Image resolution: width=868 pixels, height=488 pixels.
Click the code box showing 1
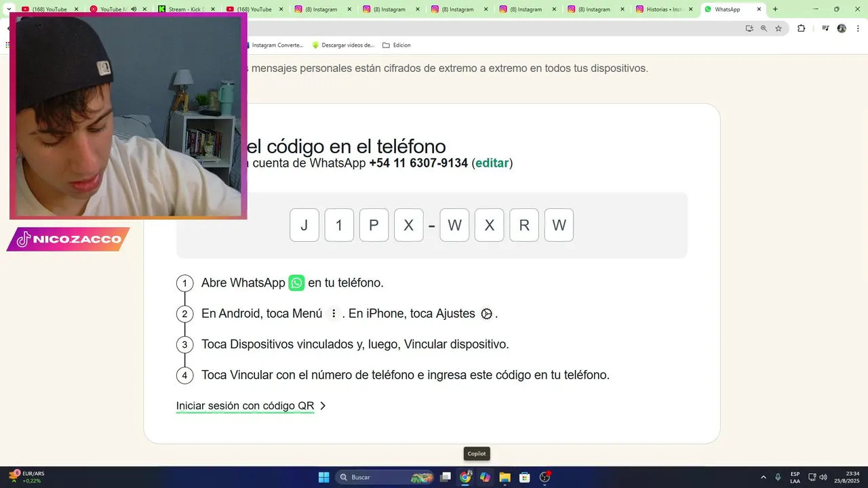pyautogui.click(x=339, y=225)
